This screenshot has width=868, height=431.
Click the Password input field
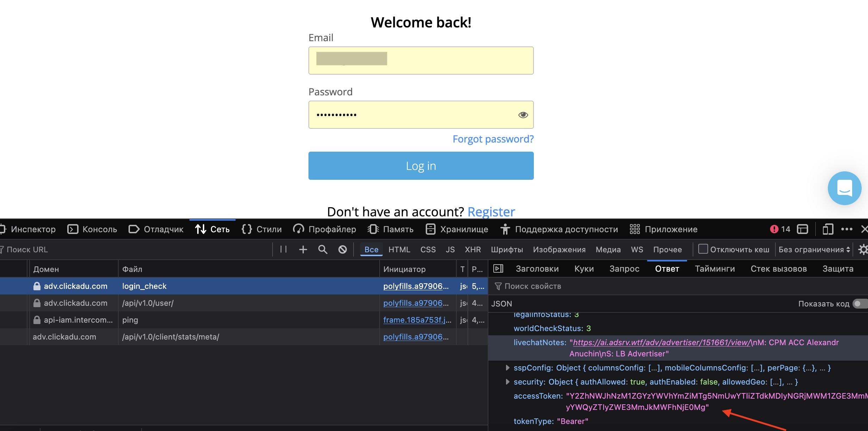421,115
